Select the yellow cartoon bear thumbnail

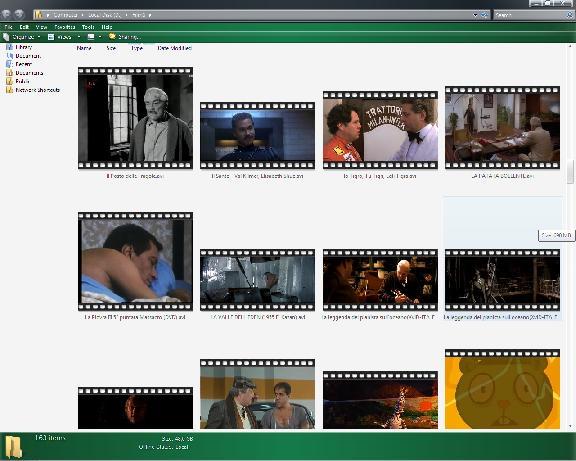pos(502,389)
